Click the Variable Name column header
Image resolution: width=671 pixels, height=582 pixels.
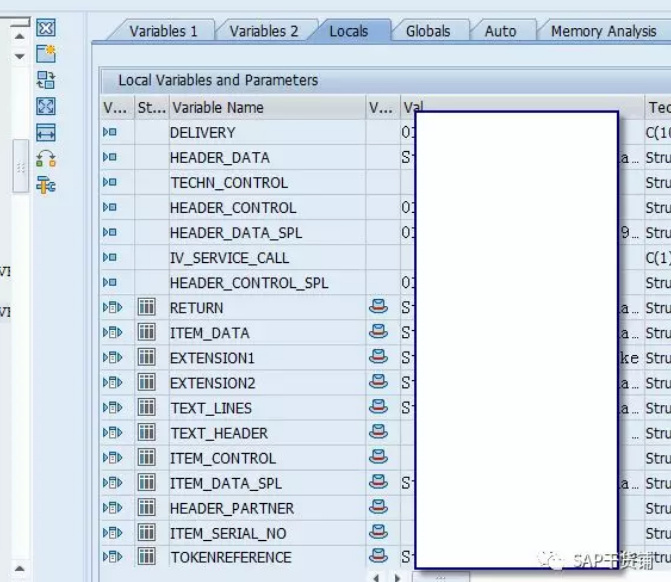click(x=267, y=107)
